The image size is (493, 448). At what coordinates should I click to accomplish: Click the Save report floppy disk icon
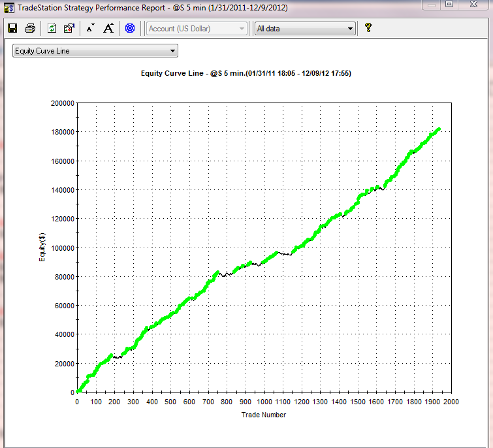point(12,28)
